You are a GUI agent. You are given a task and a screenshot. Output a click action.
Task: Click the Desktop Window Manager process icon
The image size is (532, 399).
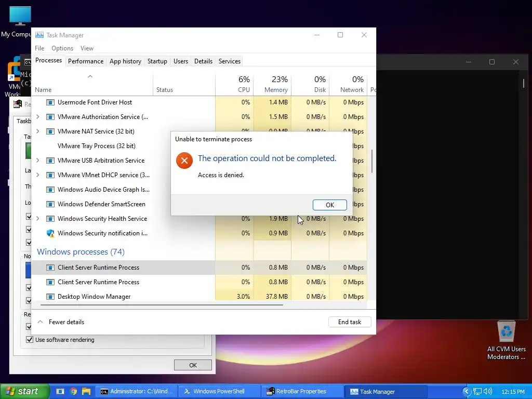pyautogui.click(x=50, y=297)
